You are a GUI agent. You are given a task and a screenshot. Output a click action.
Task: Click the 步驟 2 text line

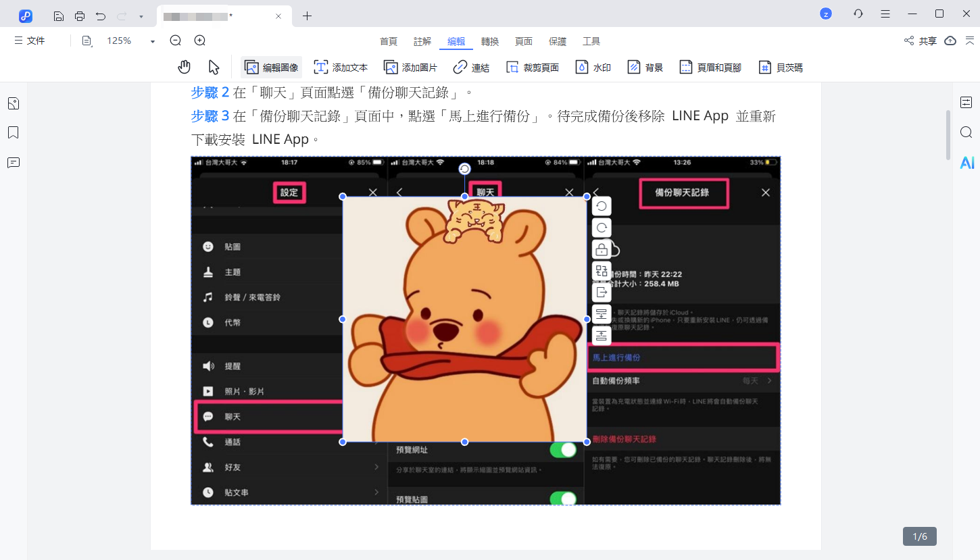(x=333, y=92)
